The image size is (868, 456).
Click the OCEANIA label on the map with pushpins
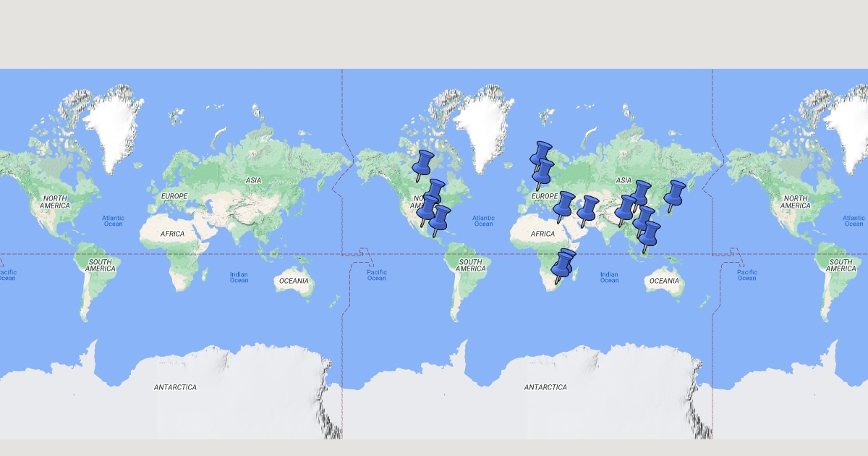pyautogui.click(x=664, y=281)
